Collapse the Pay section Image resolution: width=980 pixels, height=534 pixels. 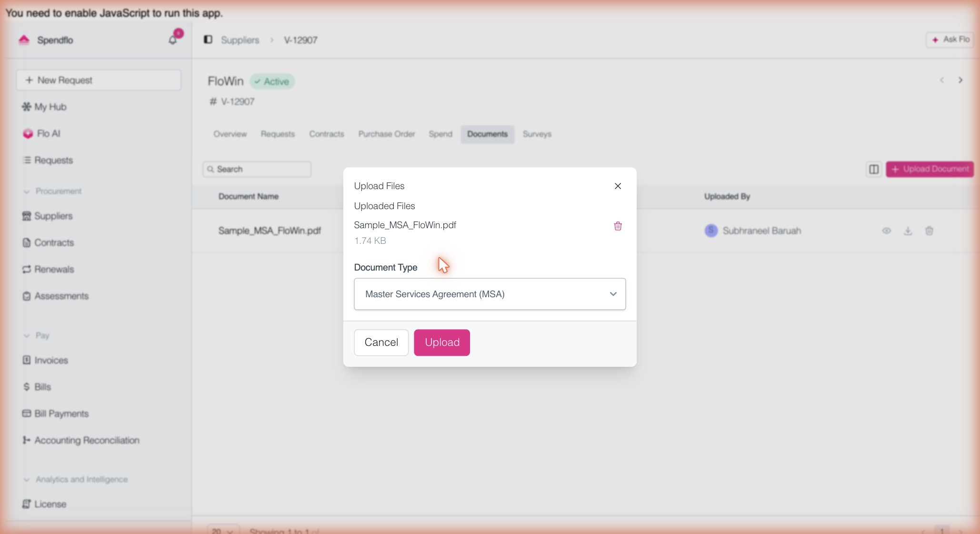coord(27,336)
